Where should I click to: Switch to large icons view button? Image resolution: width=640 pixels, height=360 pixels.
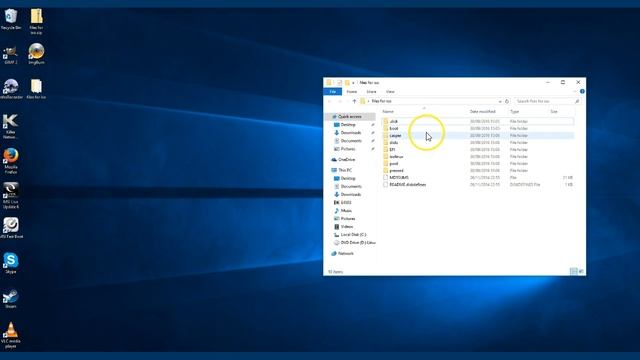[x=581, y=271]
